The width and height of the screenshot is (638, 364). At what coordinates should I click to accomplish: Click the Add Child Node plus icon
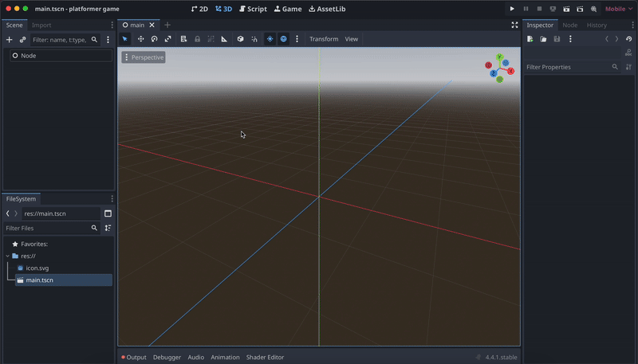[x=10, y=40]
